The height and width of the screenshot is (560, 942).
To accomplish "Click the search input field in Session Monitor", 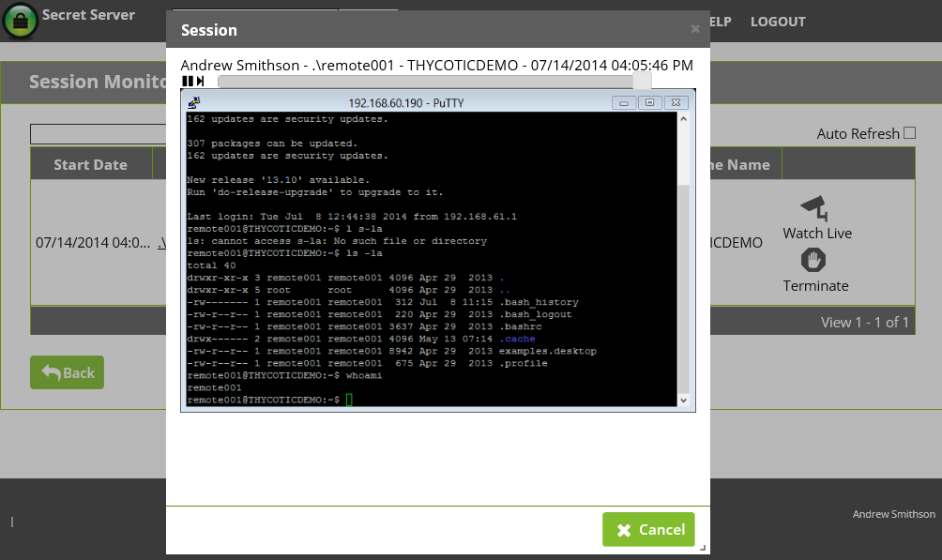I will coord(99,133).
